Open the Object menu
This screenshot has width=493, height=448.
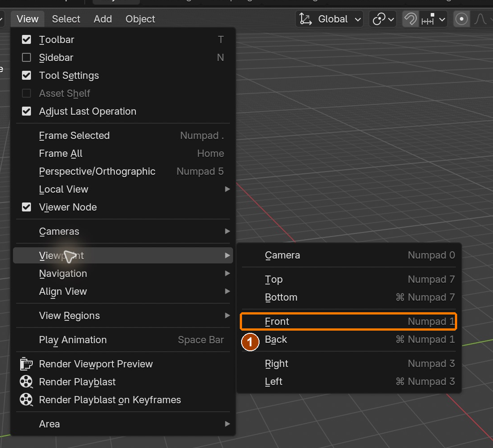click(x=140, y=19)
